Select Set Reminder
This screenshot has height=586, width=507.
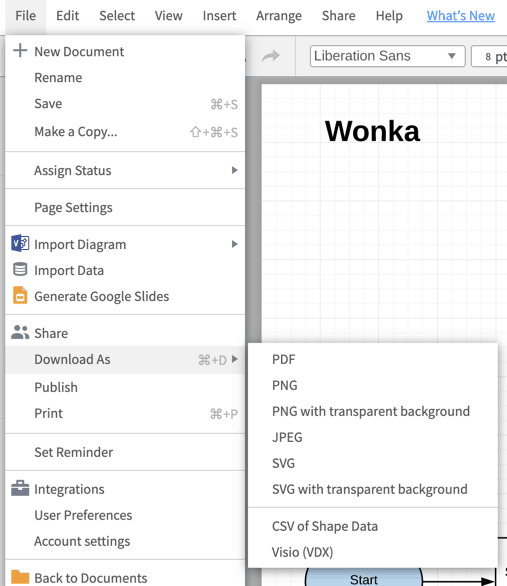tap(125, 452)
